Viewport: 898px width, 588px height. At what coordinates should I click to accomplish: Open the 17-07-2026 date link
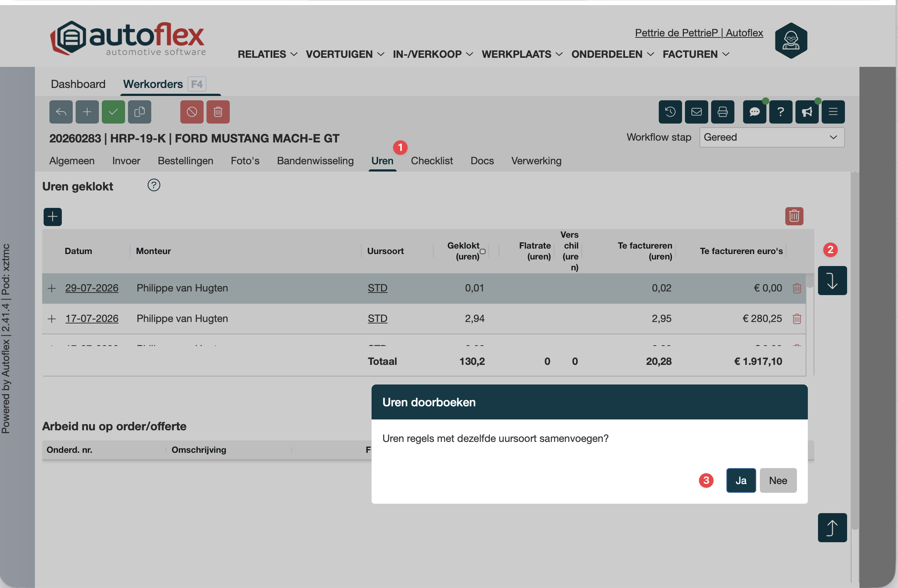tap(92, 319)
